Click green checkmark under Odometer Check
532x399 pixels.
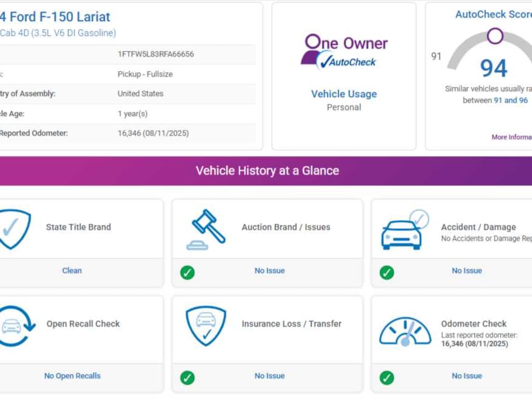387,377
